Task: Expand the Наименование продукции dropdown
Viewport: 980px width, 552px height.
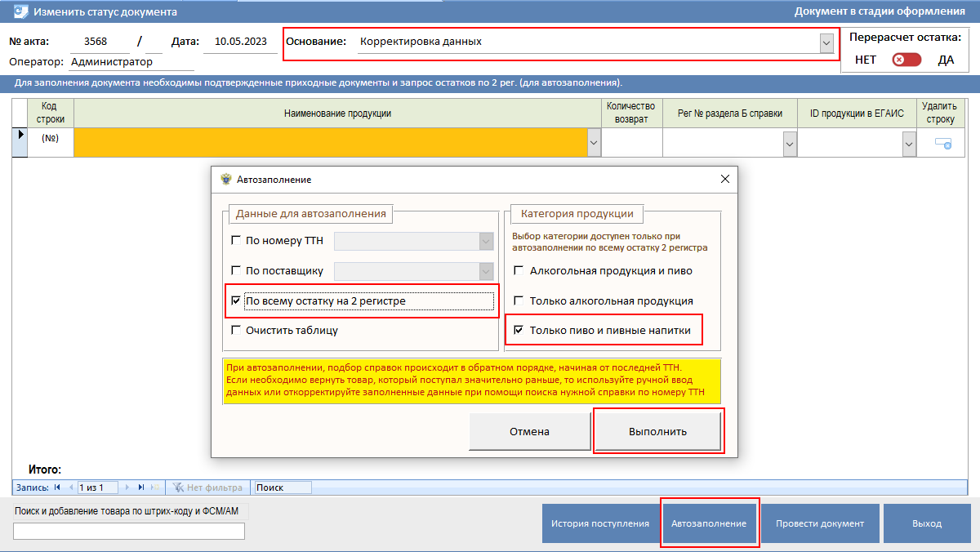Action: (593, 144)
